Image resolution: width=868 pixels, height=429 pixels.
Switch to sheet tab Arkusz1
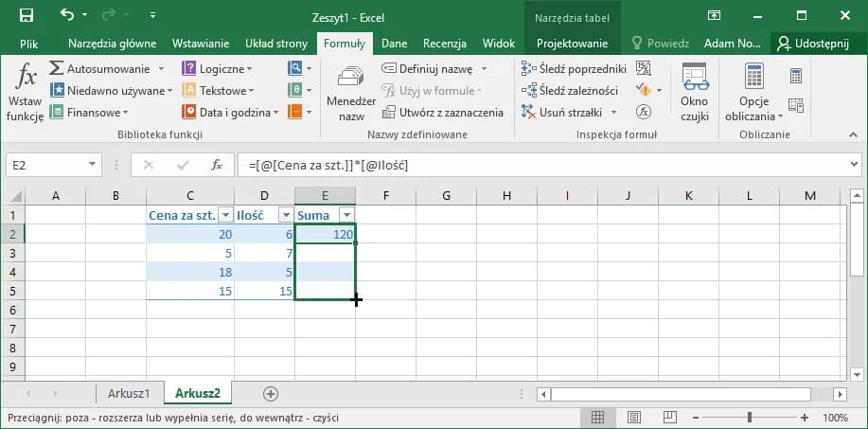coord(129,393)
